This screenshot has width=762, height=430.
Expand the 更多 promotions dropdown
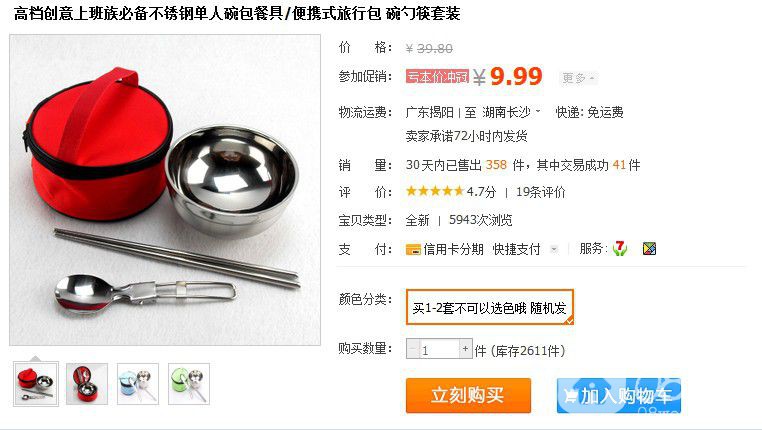pyautogui.click(x=578, y=78)
